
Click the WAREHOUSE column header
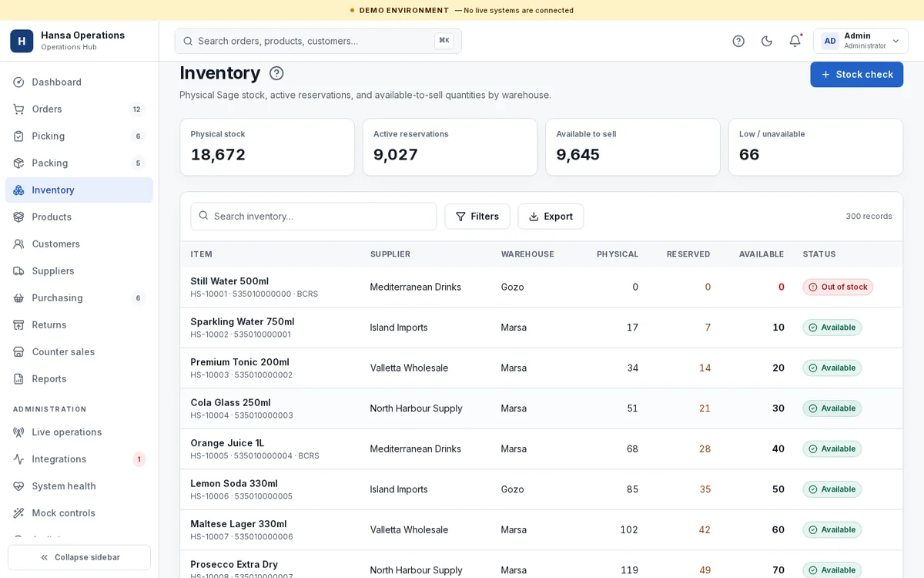coord(527,254)
